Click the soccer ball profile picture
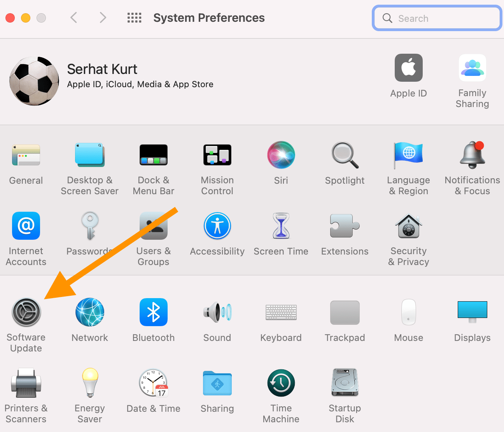504x432 pixels. click(34, 81)
